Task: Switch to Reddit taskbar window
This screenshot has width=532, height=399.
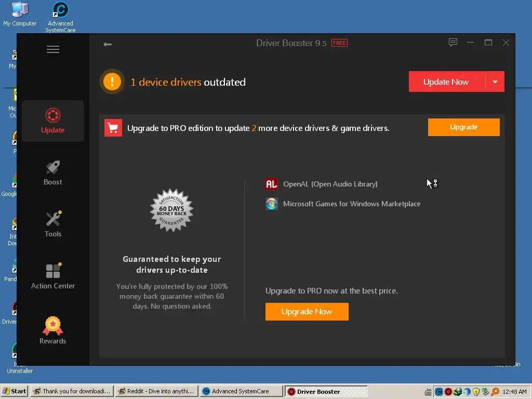Action: pos(156,391)
